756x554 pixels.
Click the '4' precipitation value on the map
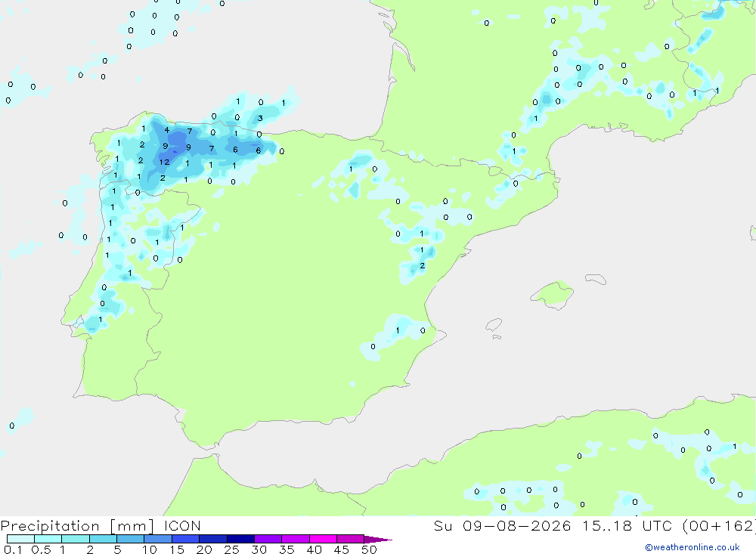click(x=167, y=130)
